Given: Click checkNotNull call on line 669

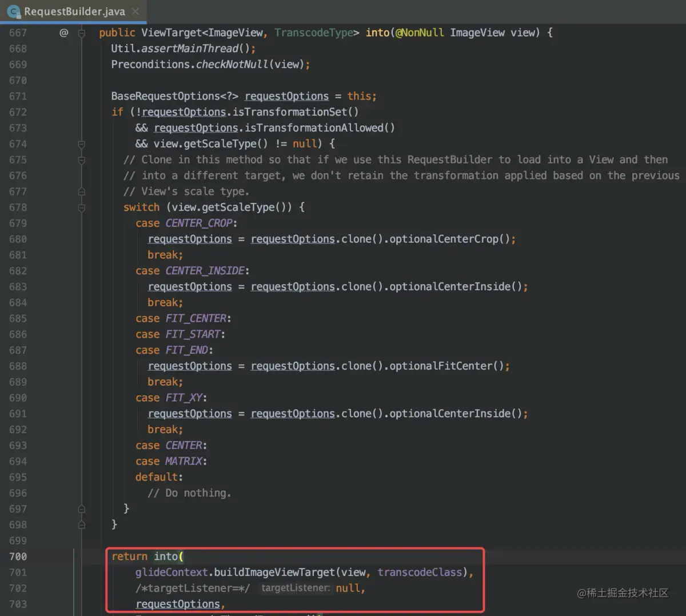Looking at the screenshot, I should (x=232, y=65).
